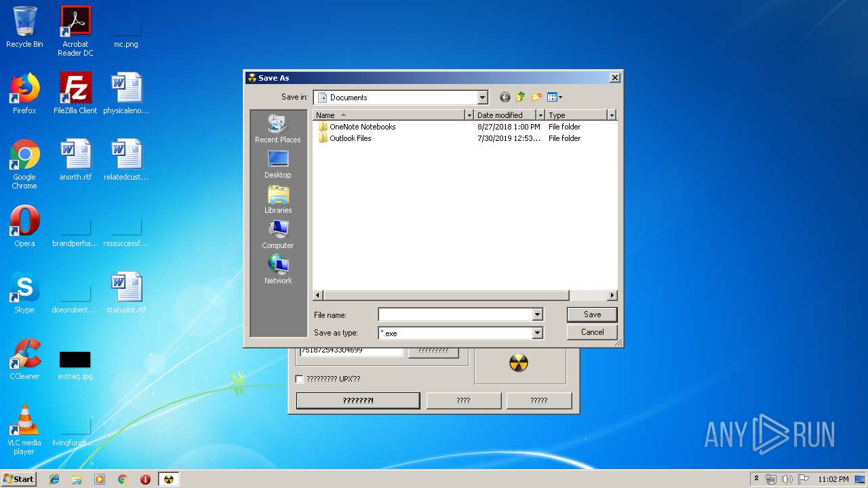Screen dimensions: 868x488
Task: Click into the File name field
Action: pos(455,314)
